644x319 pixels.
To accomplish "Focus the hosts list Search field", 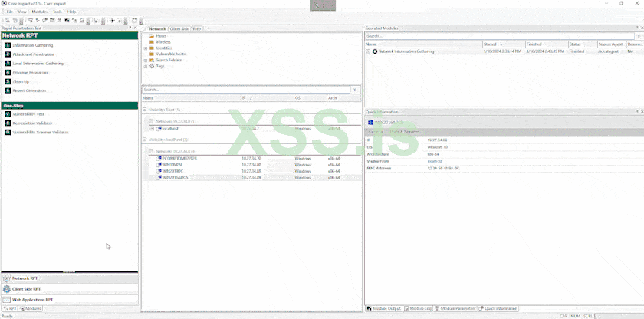I will [x=246, y=90].
